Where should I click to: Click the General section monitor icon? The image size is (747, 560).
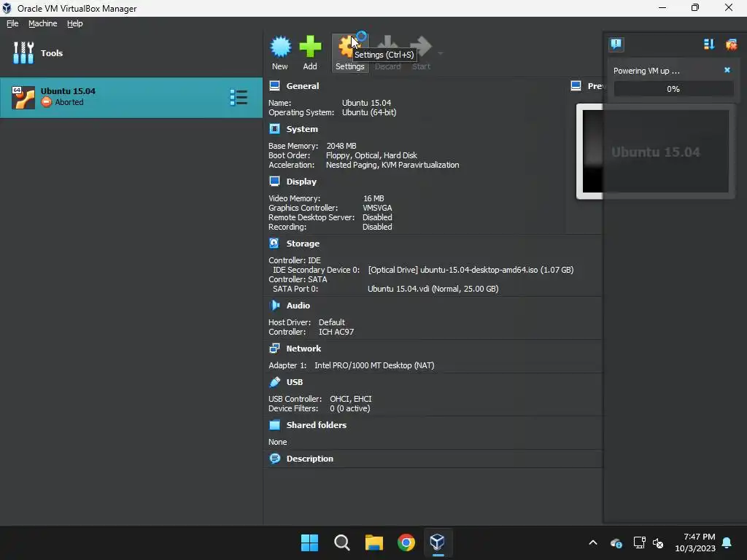click(274, 86)
